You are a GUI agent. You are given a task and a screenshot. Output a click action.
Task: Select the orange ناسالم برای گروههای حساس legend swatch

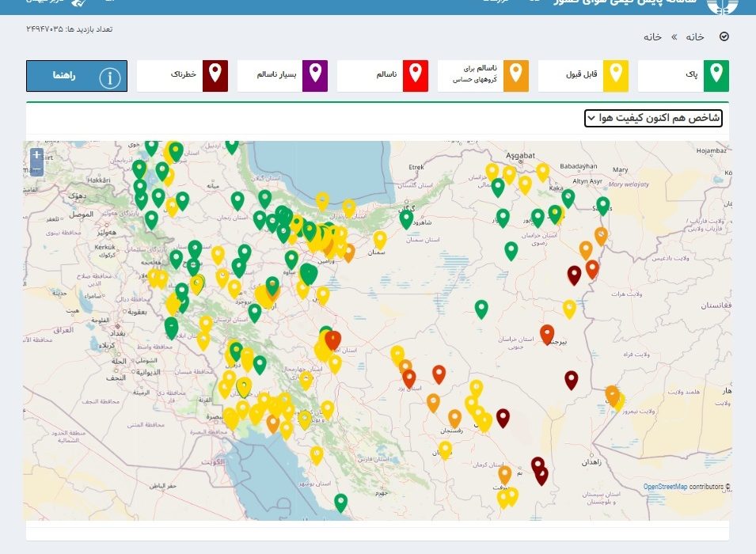515,76
